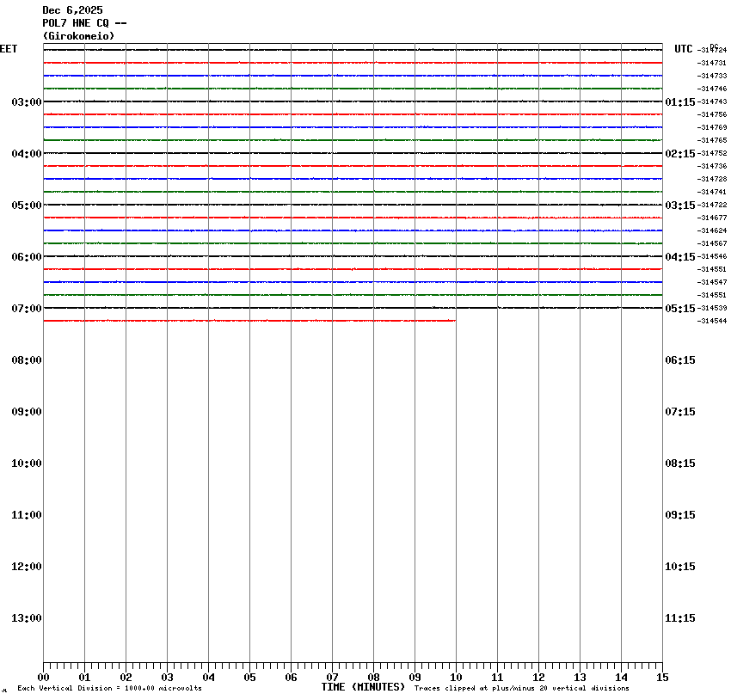Click the EET timezone label
This screenshot has height=700, width=731.
tap(9, 49)
